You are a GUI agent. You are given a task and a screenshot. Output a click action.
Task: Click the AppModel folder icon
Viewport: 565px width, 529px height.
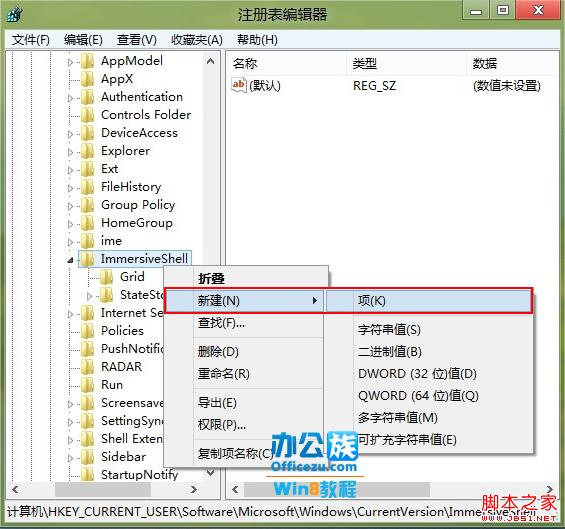pyautogui.click(x=88, y=61)
